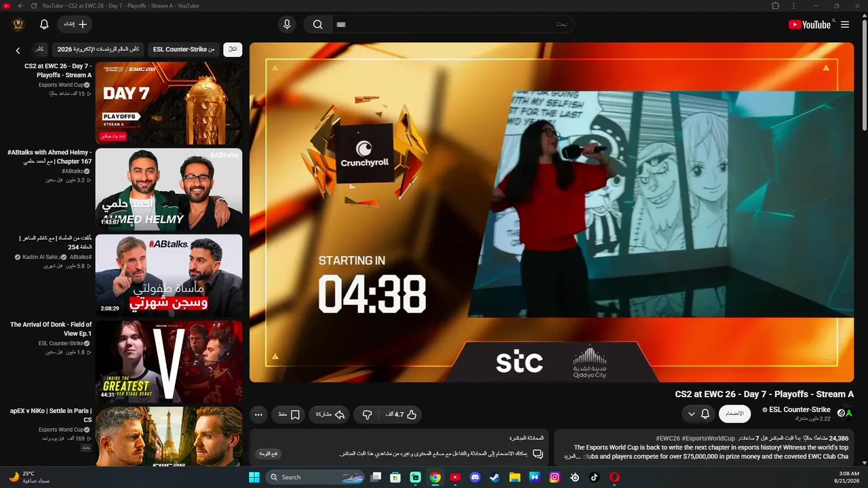The width and height of the screenshot is (868, 488).
Task: Open the ABtalks Ahmed Helmy video thumbnail
Action: tap(169, 189)
